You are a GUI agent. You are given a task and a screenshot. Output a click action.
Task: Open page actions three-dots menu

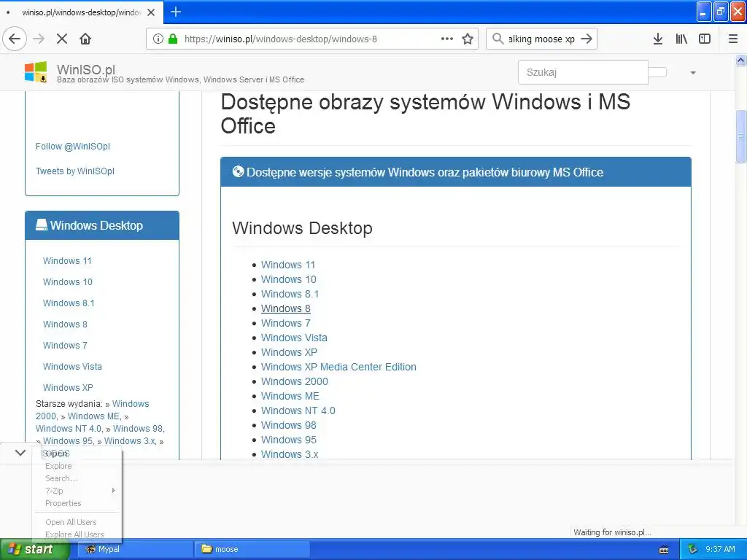(x=447, y=39)
